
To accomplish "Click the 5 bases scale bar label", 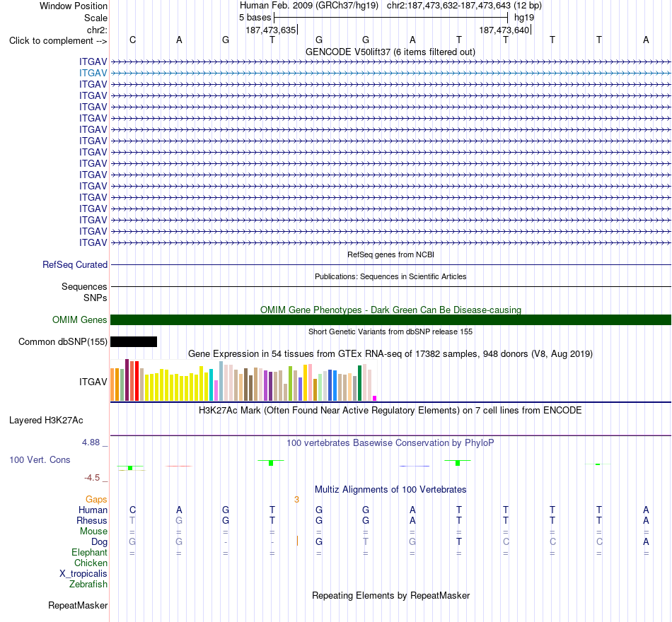I will point(255,18).
